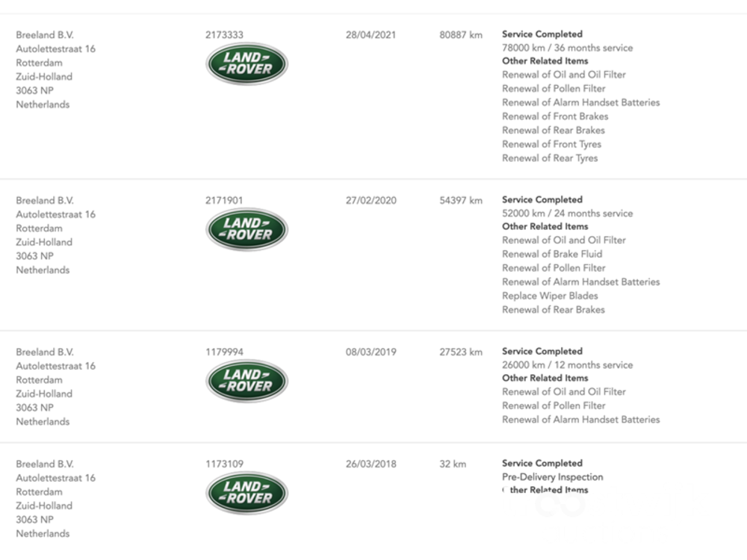Click the 80887 km mileage entry

pyautogui.click(x=461, y=35)
